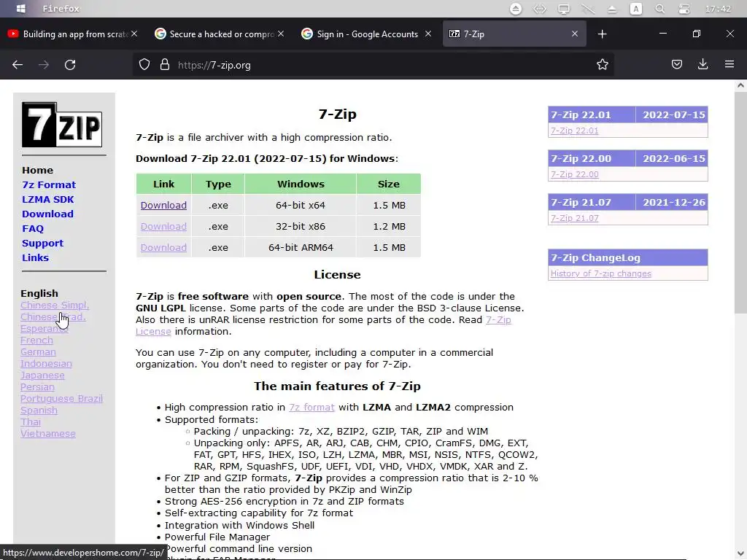Open the 7-Zip 21.07 news link

pos(575,218)
